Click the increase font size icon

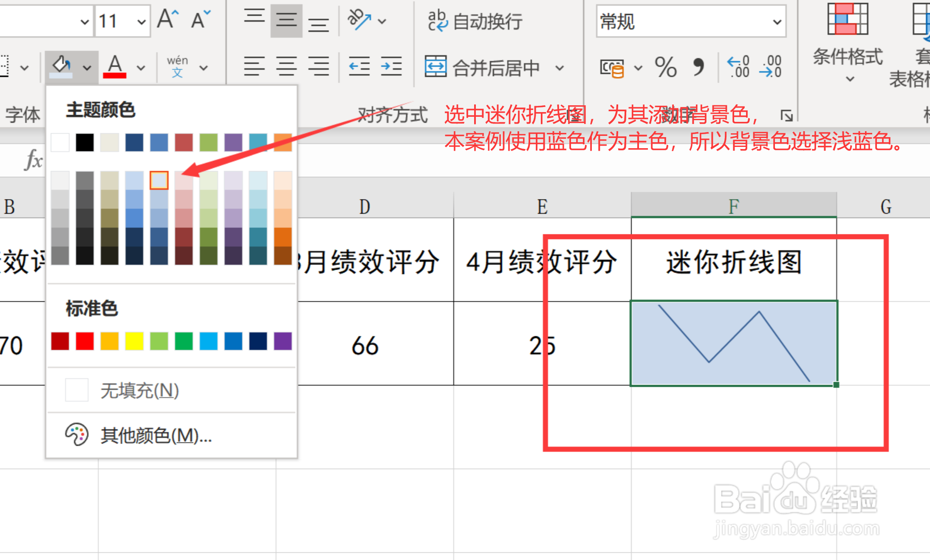168,19
